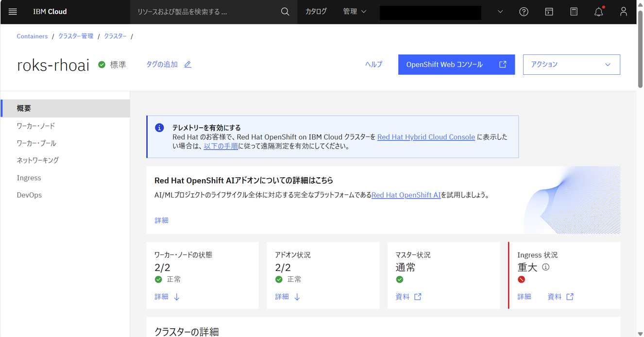Click the down arrow in ワーカー・ノードの状態 card
Viewport: 644px width, 337px height.
[177, 297]
